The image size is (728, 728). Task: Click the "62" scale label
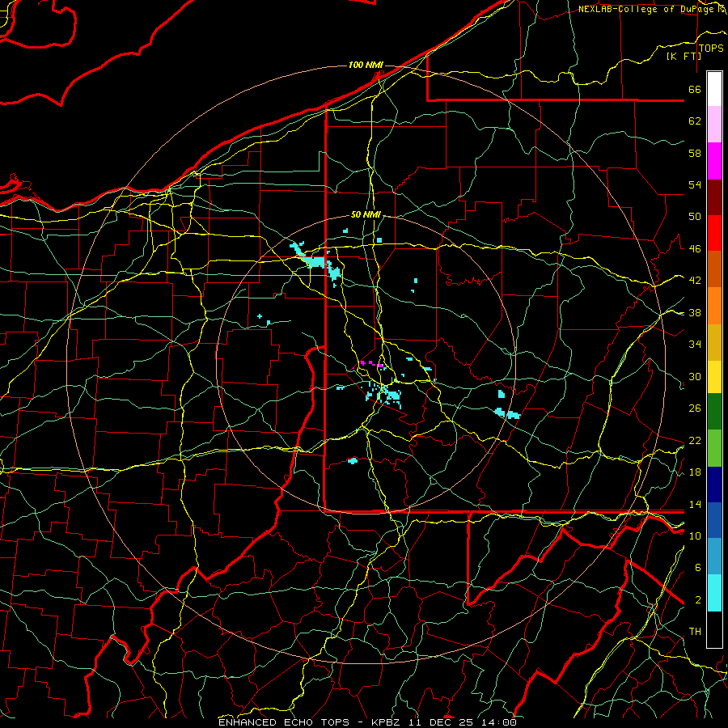click(695, 121)
